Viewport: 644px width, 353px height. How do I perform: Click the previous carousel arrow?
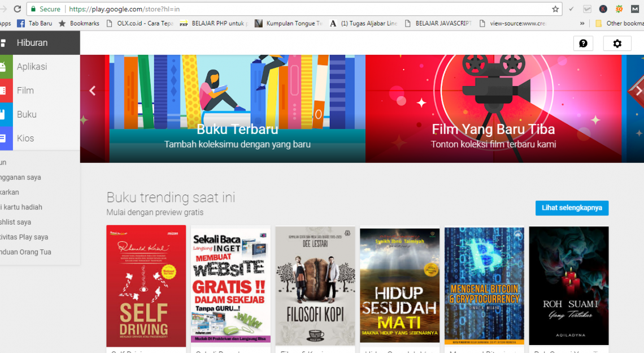pos(93,91)
